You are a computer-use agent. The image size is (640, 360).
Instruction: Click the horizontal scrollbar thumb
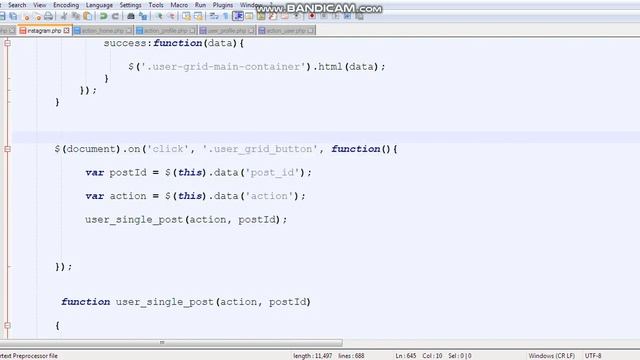(x=171, y=342)
